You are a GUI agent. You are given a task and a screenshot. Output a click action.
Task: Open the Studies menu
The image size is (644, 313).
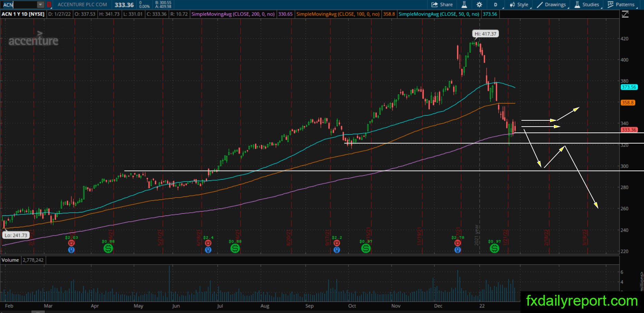[587, 4]
